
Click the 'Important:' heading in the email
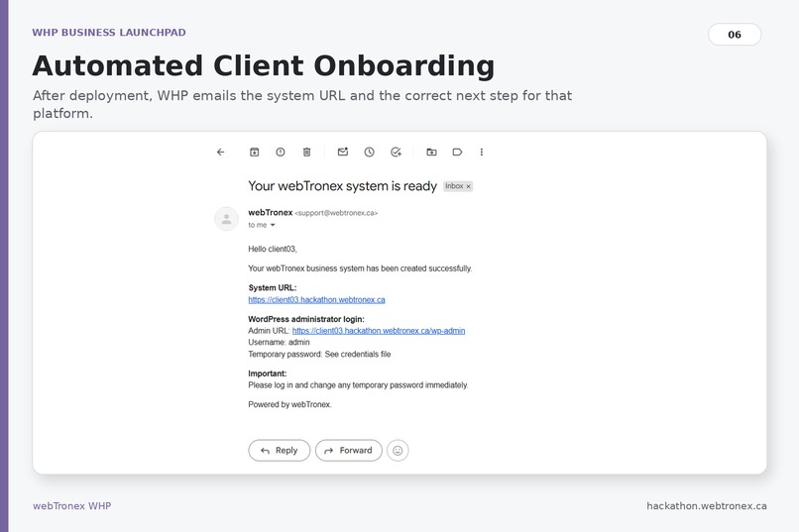click(x=268, y=373)
